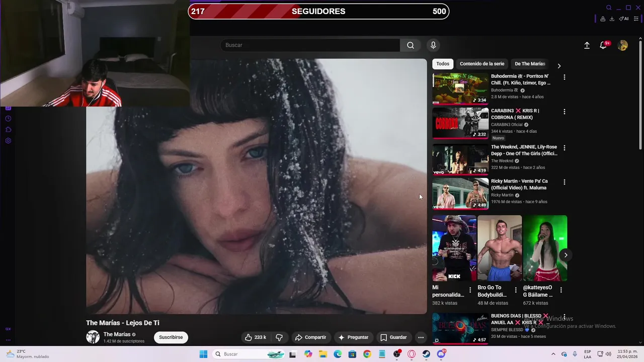Click 'Ricky Martin' channel name in suggestions
The height and width of the screenshot is (362, 644).
pos(502,195)
